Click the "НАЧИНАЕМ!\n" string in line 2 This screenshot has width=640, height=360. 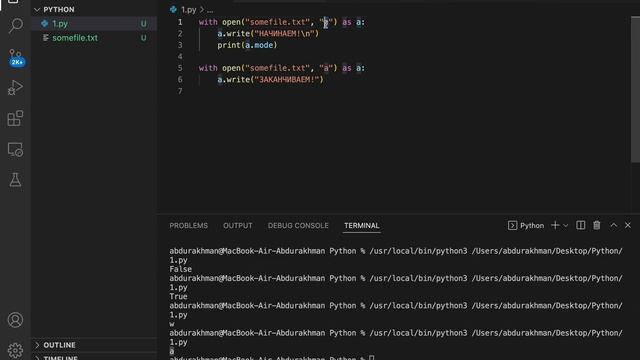284,33
